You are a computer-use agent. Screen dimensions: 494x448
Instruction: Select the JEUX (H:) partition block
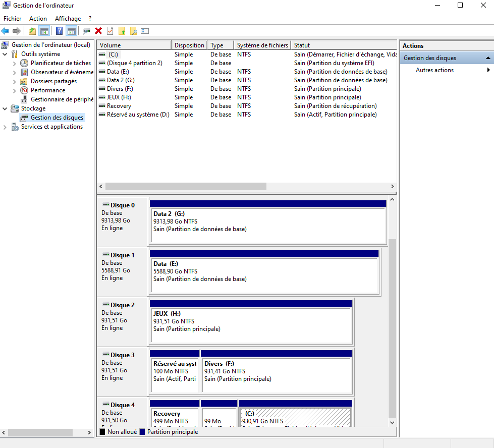(251, 322)
